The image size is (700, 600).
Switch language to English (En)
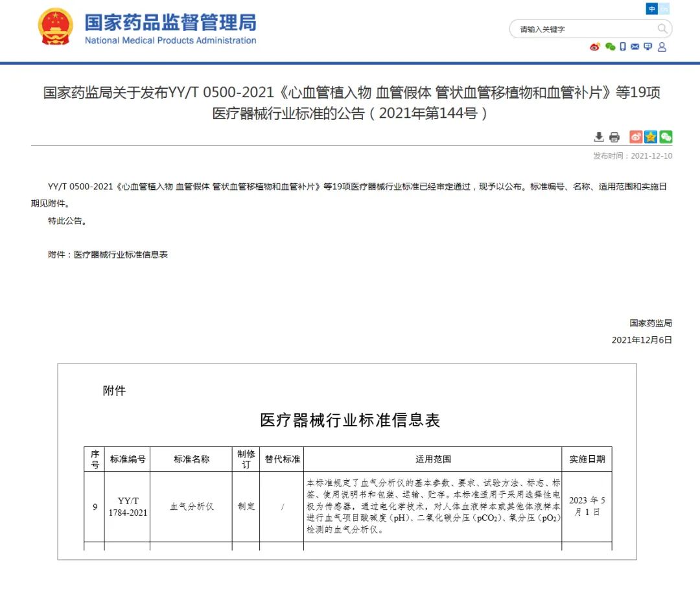coord(664,9)
